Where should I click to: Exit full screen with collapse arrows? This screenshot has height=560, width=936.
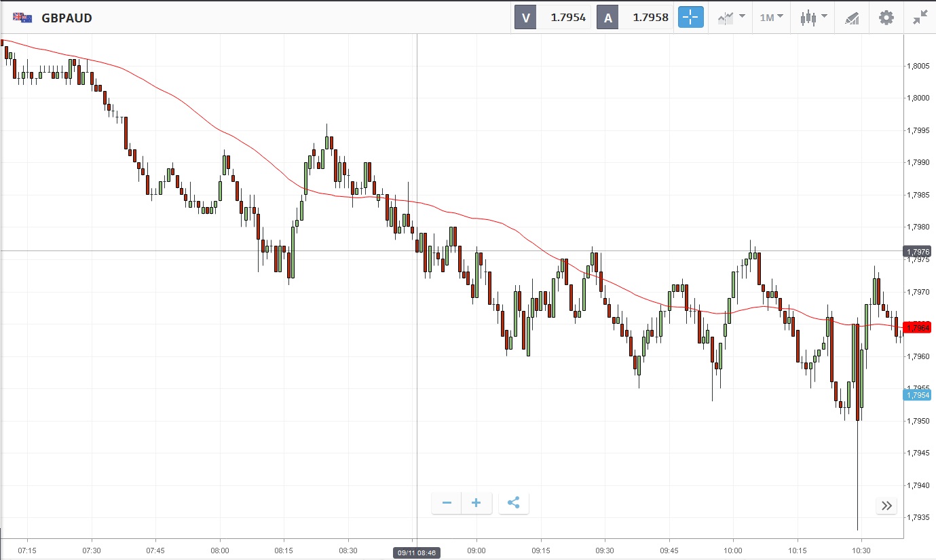(920, 18)
